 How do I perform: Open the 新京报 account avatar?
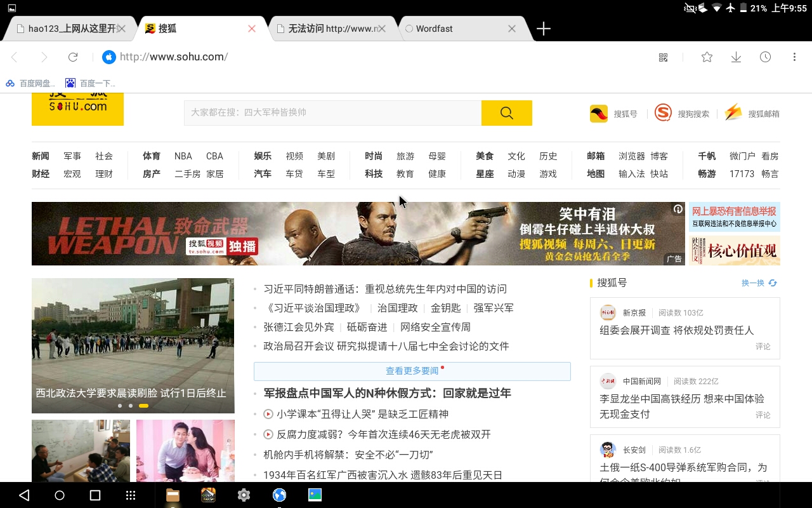pyautogui.click(x=608, y=312)
